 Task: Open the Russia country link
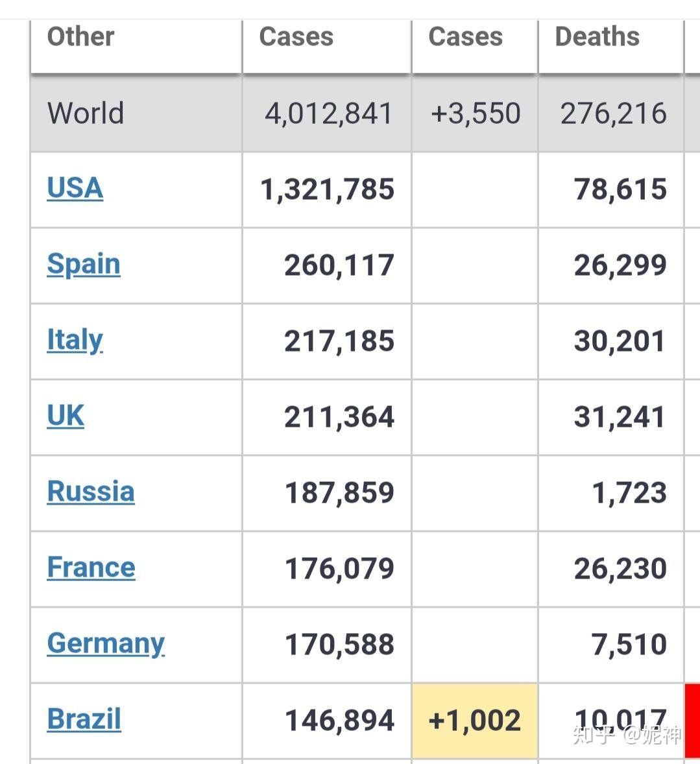[x=91, y=491]
